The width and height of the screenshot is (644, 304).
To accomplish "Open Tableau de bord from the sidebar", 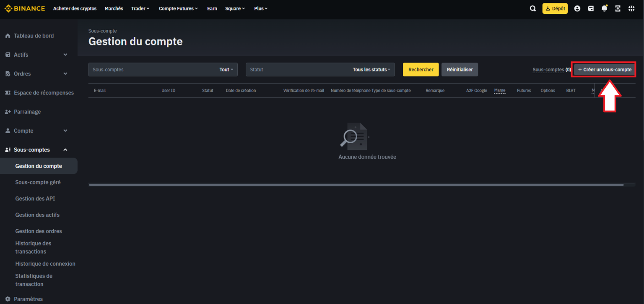I will tap(34, 36).
